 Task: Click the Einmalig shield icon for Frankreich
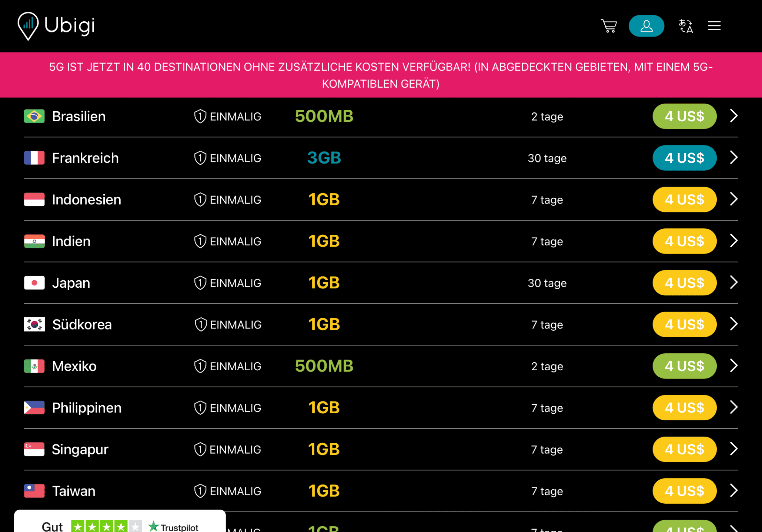coord(200,158)
